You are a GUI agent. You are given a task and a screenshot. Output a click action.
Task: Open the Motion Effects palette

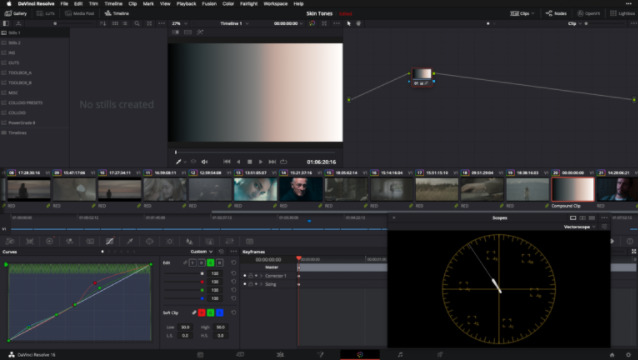90,241
